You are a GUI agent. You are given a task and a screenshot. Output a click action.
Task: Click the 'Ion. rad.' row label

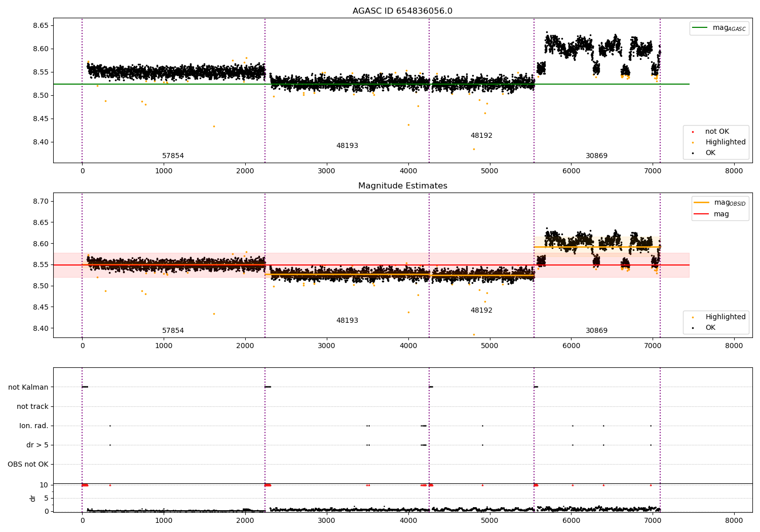click(34, 426)
